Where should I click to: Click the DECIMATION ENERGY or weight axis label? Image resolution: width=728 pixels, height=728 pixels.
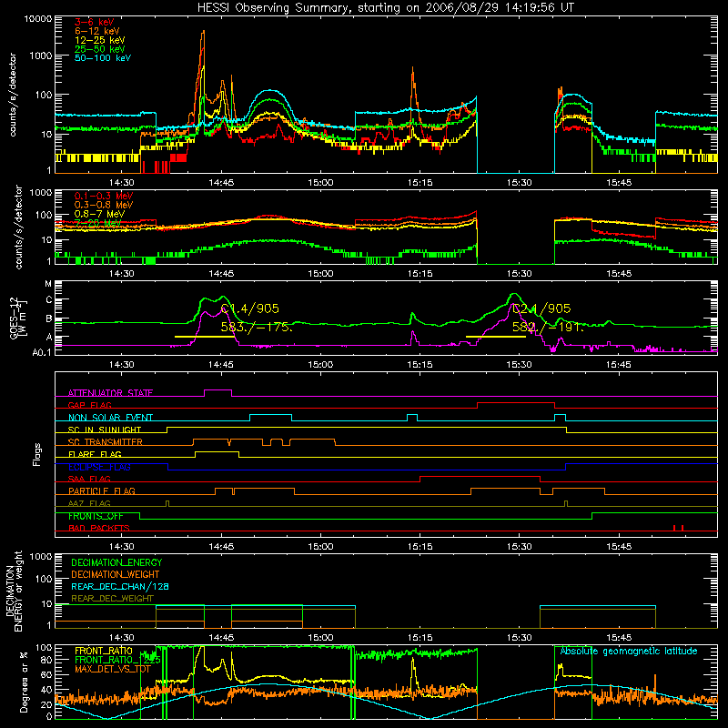point(14,591)
